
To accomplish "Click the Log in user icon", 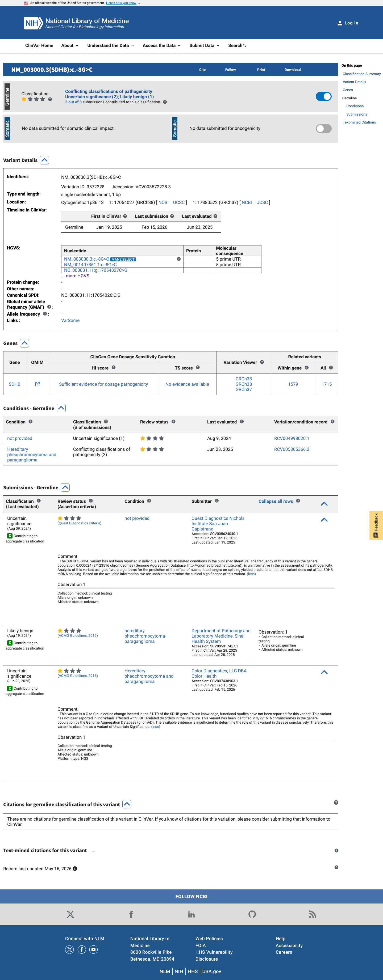I will [340, 23].
